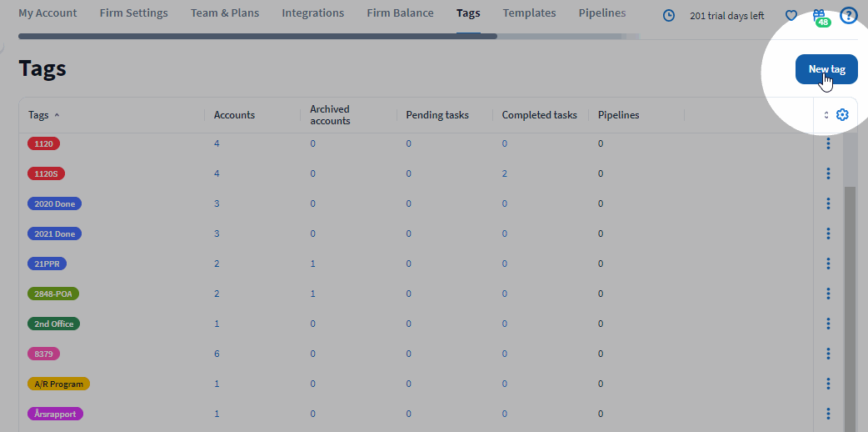Viewport: 868px width, 432px height.
Task: Click the 2nd Office tag badge
Action: pos(53,324)
